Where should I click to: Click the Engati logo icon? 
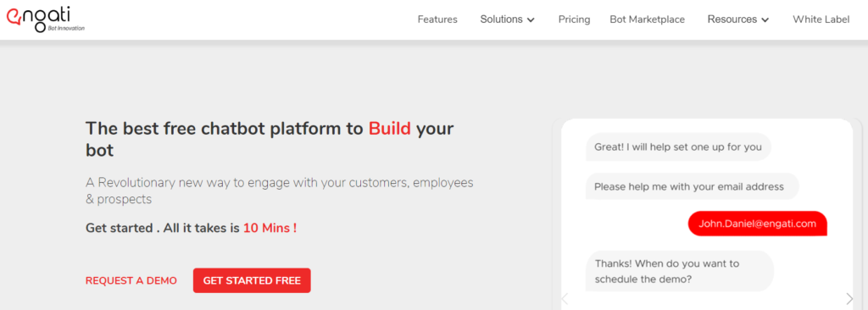15,19
